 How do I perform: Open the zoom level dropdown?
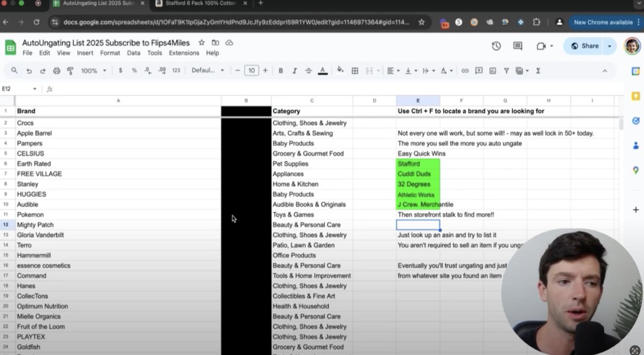(93, 70)
